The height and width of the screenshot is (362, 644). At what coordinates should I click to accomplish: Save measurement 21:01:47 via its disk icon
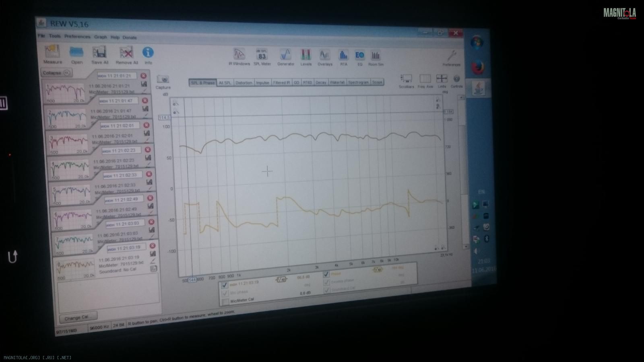click(x=145, y=109)
